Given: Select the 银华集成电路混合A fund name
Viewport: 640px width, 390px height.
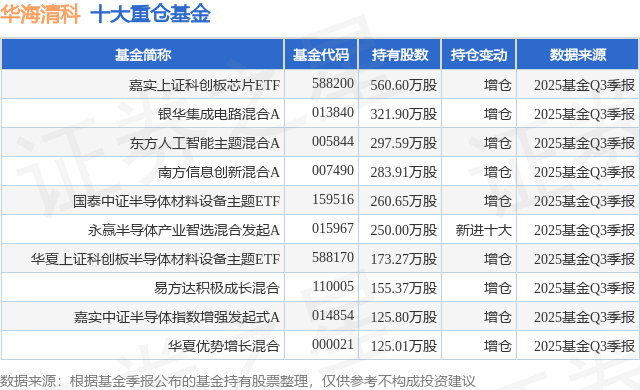Looking at the screenshot, I should tap(219, 114).
